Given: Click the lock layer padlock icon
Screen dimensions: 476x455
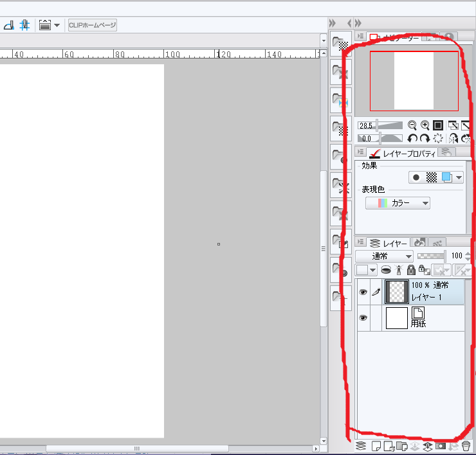Looking at the screenshot, I should click(411, 271).
